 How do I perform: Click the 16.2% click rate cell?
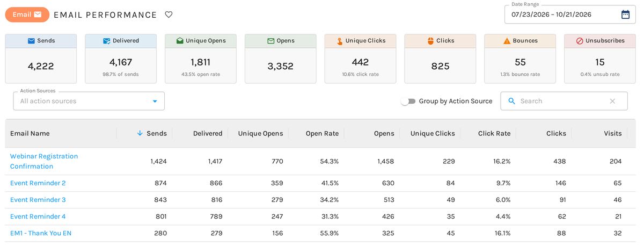point(501,161)
